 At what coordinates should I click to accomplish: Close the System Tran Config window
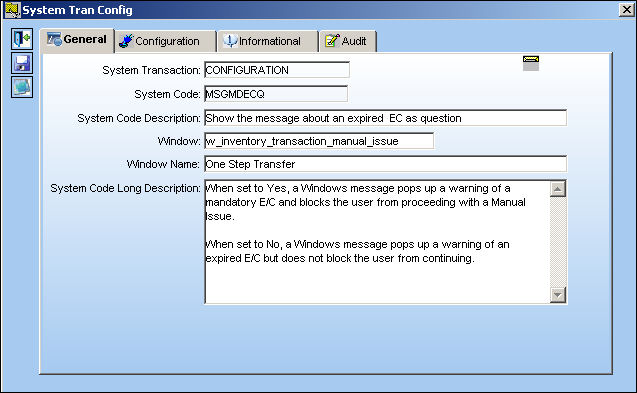626,10
